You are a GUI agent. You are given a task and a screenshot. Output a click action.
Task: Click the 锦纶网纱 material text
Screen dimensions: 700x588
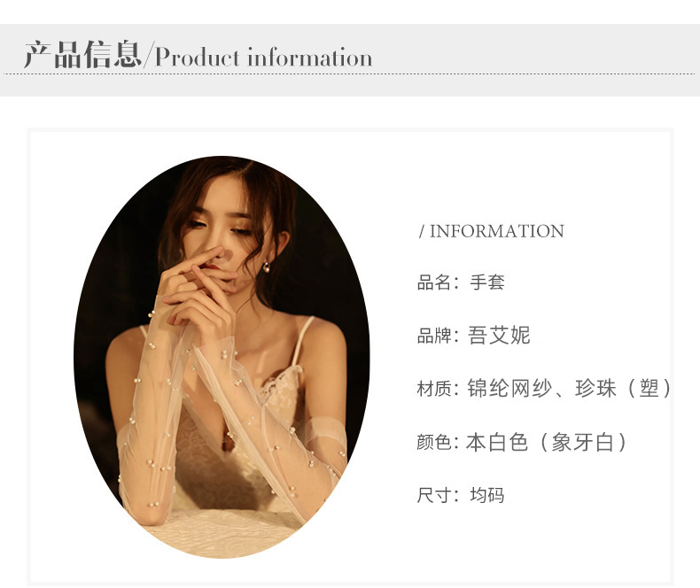tap(509, 388)
